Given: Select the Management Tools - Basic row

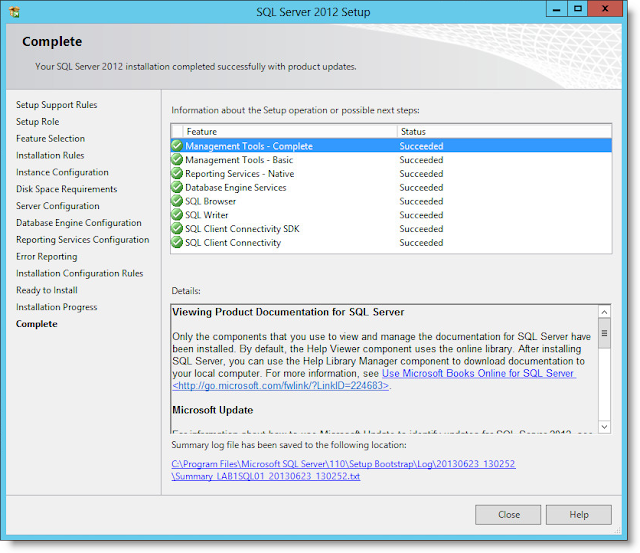Looking at the screenshot, I should [x=391, y=160].
